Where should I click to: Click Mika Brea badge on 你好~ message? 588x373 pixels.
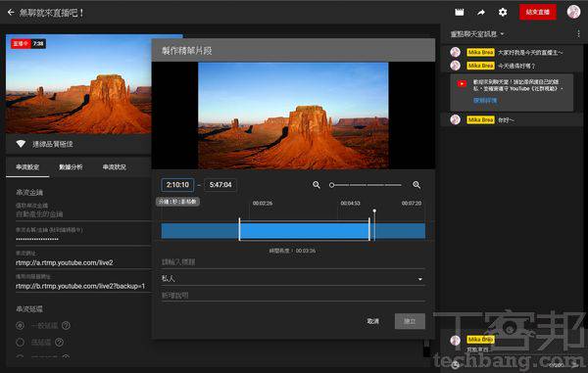(480, 119)
